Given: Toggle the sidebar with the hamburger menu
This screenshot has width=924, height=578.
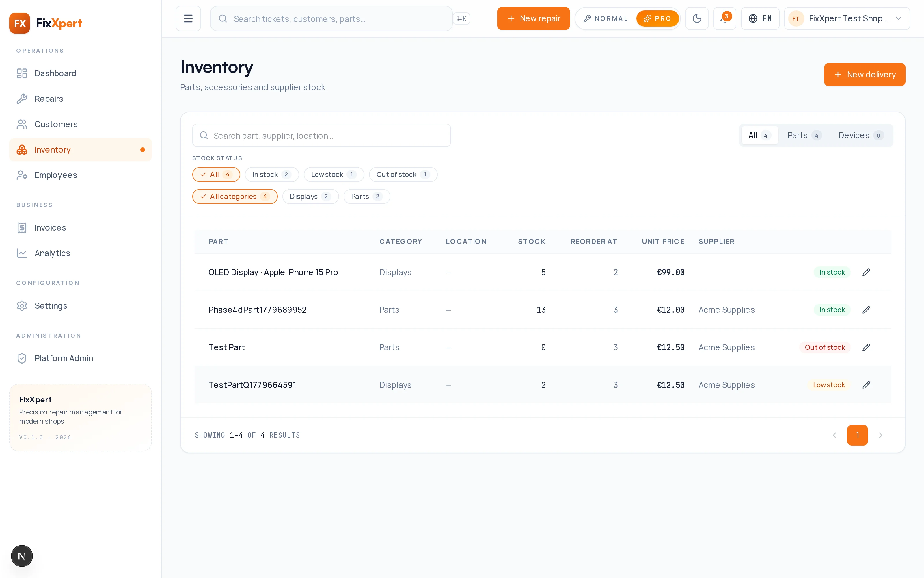Looking at the screenshot, I should (188, 18).
